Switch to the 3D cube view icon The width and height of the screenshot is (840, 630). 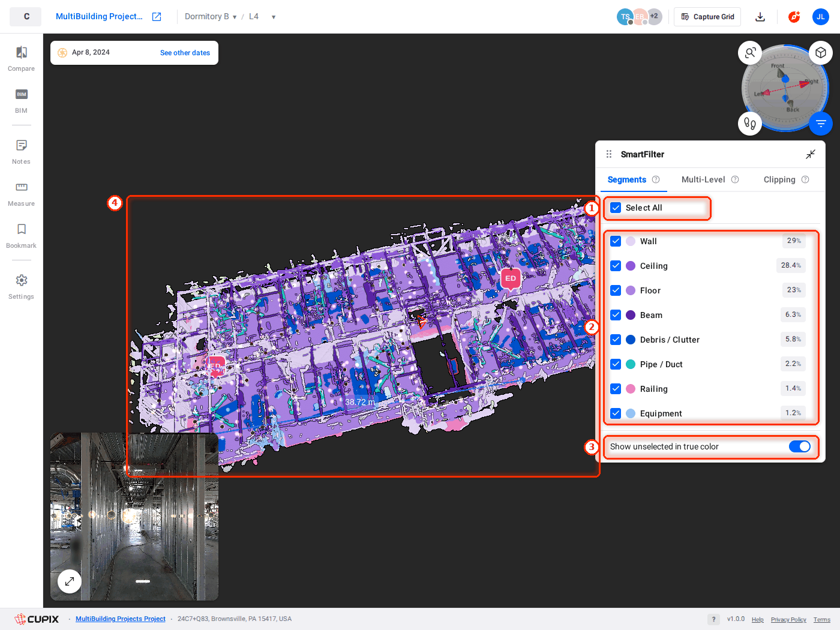pos(821,53)
